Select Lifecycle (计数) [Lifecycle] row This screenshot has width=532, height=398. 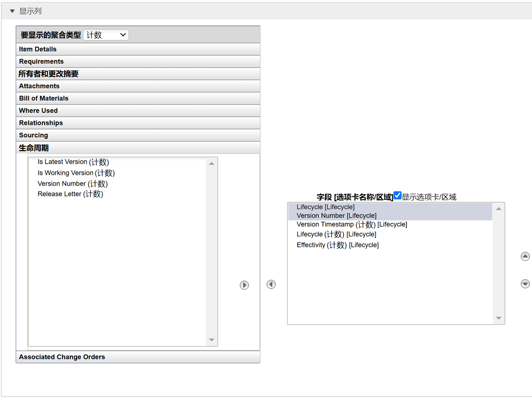[x=390, y=235]
